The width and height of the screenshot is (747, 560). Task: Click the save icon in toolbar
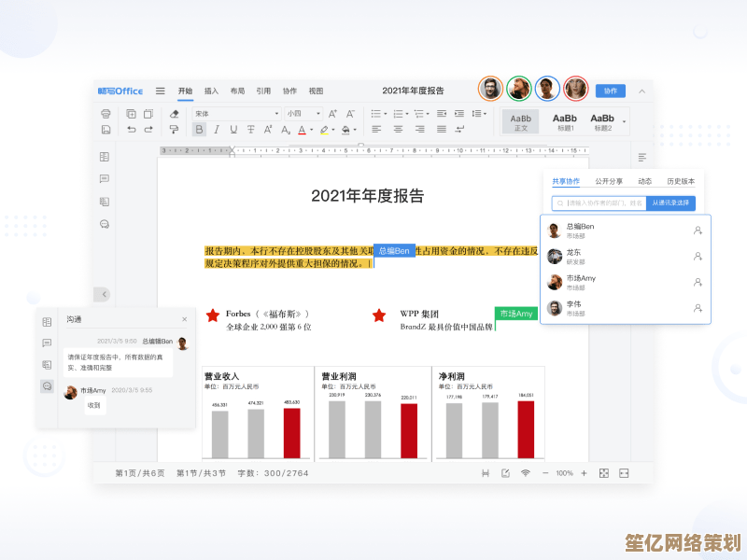(x=106, y=130)
